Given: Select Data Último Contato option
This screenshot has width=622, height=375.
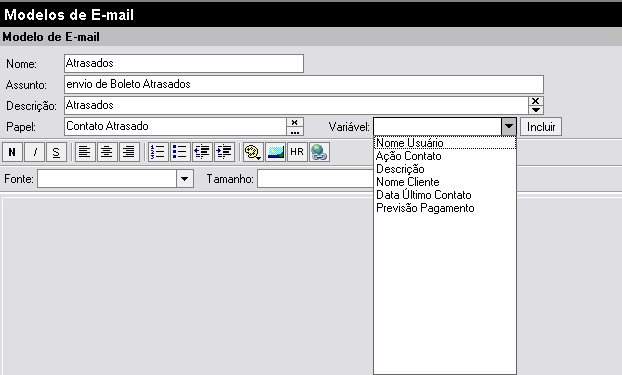Looking at the screenshot, I should coord(445,195).
